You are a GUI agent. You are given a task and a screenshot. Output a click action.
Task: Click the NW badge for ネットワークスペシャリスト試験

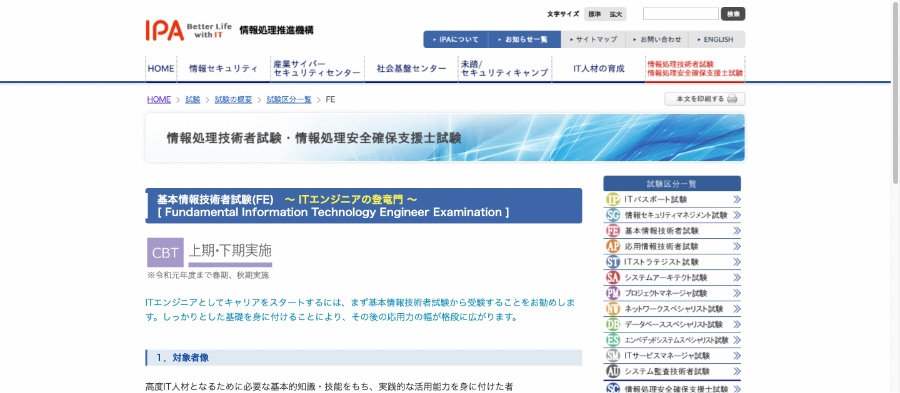[613, 309]
